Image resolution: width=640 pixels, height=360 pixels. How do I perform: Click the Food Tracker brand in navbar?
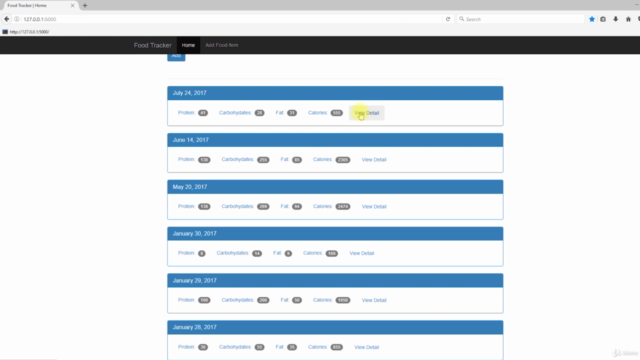[153, 45]
